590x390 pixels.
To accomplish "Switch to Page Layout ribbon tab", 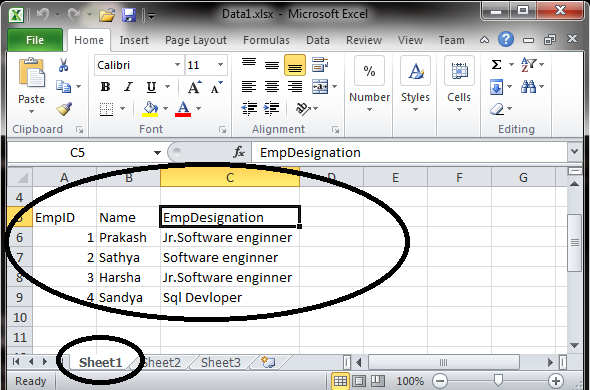I will (196, 40).
